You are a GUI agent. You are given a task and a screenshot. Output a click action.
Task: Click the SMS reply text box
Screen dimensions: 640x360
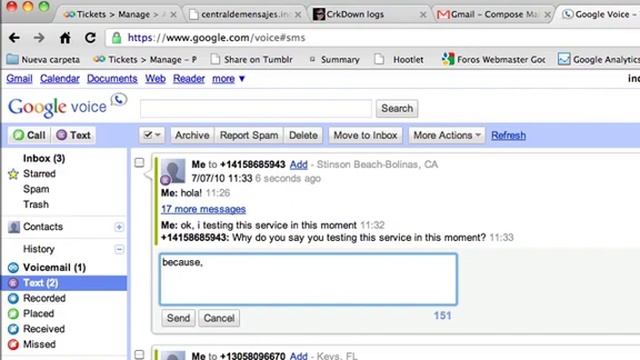pos(308,279)
